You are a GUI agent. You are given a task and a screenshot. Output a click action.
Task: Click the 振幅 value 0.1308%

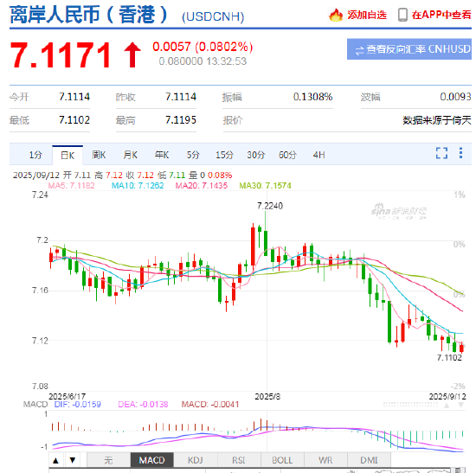(312, 97)
